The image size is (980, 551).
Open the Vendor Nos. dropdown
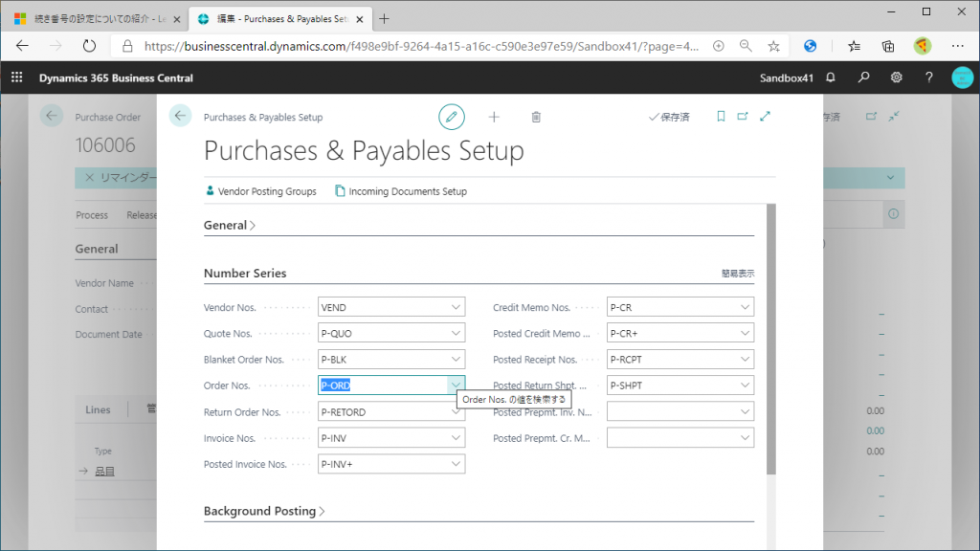click(x=456, y=307)
